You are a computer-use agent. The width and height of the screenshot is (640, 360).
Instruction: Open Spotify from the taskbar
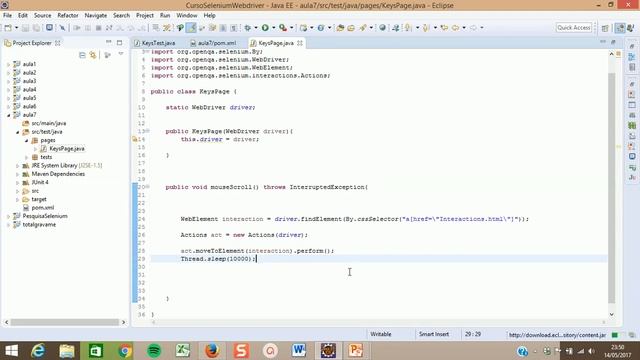[154, 351]
